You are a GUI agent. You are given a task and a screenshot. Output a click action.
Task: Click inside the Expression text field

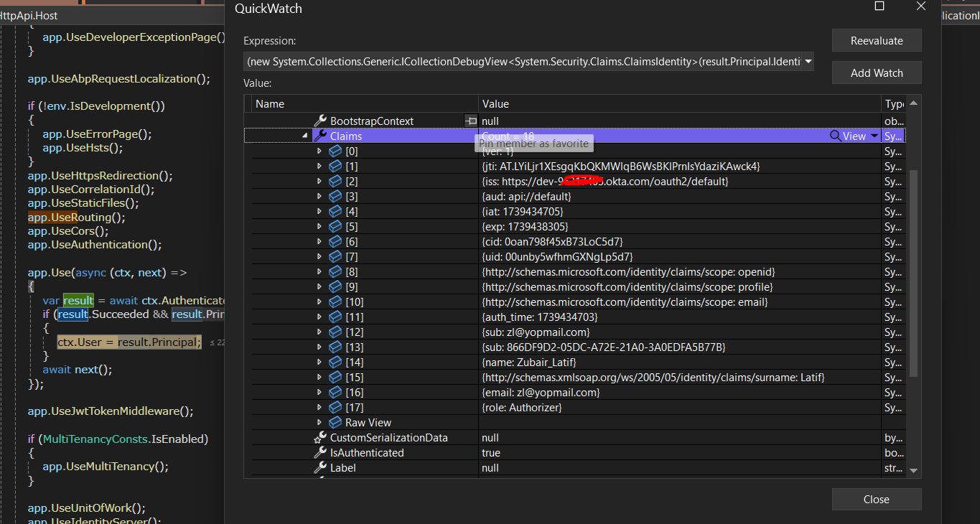click(x=524, y=62)
